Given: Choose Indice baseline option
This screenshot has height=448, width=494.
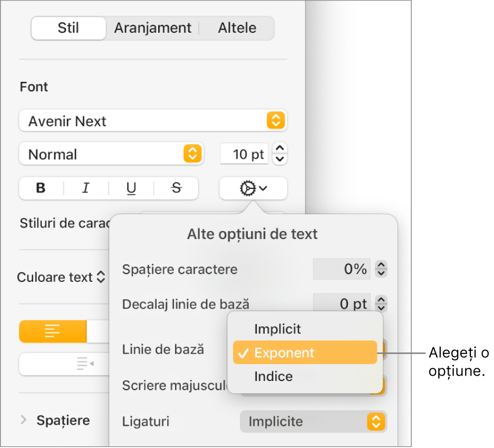Looking at the screenshot, I should tap(273, 376).
